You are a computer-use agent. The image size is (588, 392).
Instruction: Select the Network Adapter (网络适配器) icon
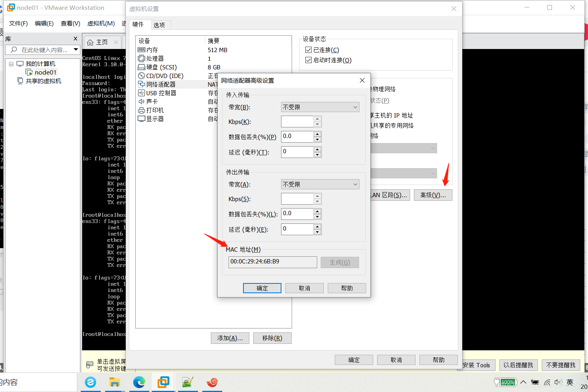[x=142, y=84]
